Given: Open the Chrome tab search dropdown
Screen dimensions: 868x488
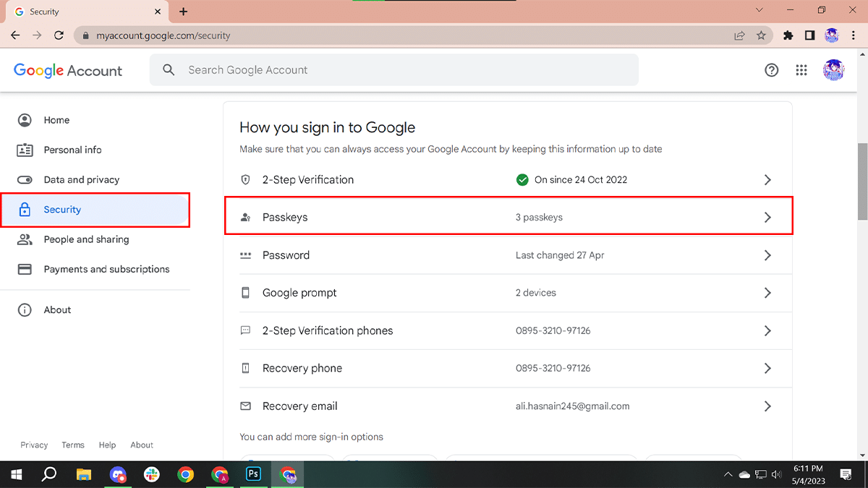Looking at the screenshot, I should point(759,11).
